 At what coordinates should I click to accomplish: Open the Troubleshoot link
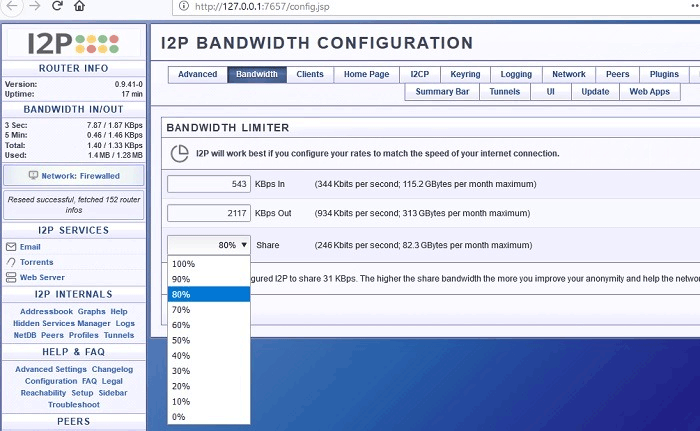point(74,405)
